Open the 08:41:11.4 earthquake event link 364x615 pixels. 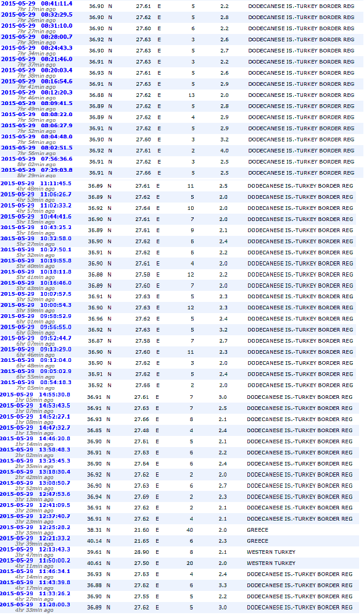click(x=37, y=4)
